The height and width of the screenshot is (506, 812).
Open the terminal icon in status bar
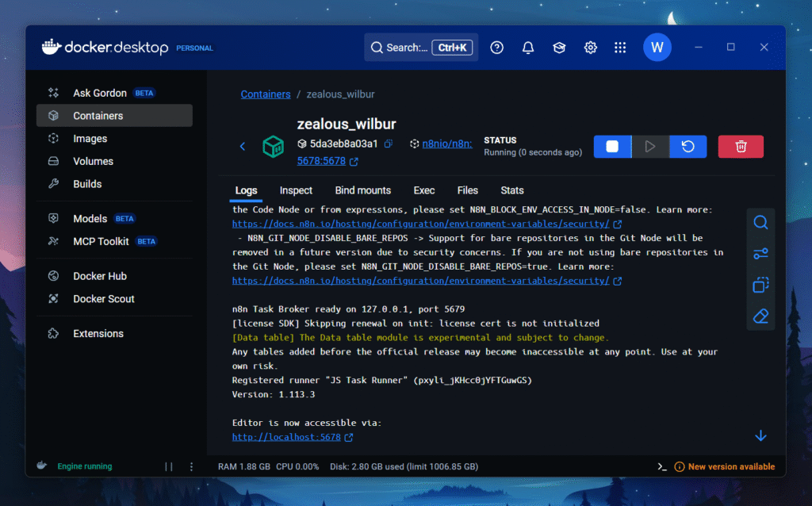tap(662, 467)
